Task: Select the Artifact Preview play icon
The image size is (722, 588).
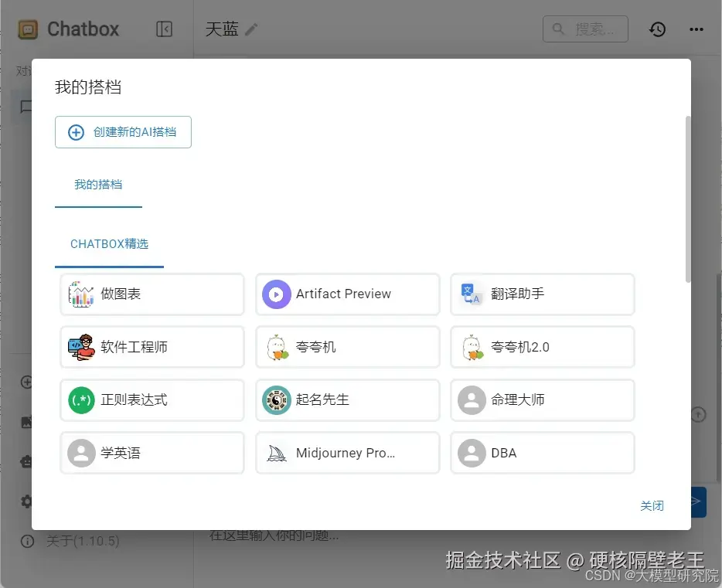Action: pos(276,294)
